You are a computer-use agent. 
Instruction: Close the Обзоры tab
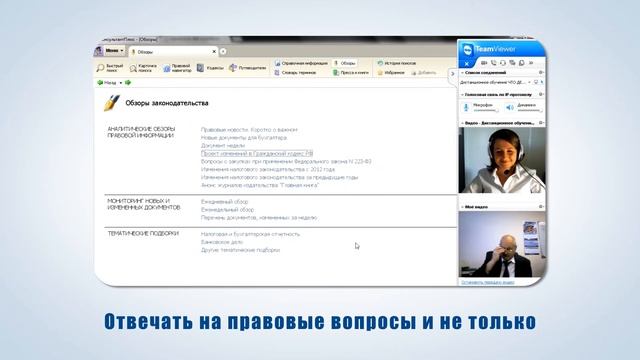tap(214, 52)
